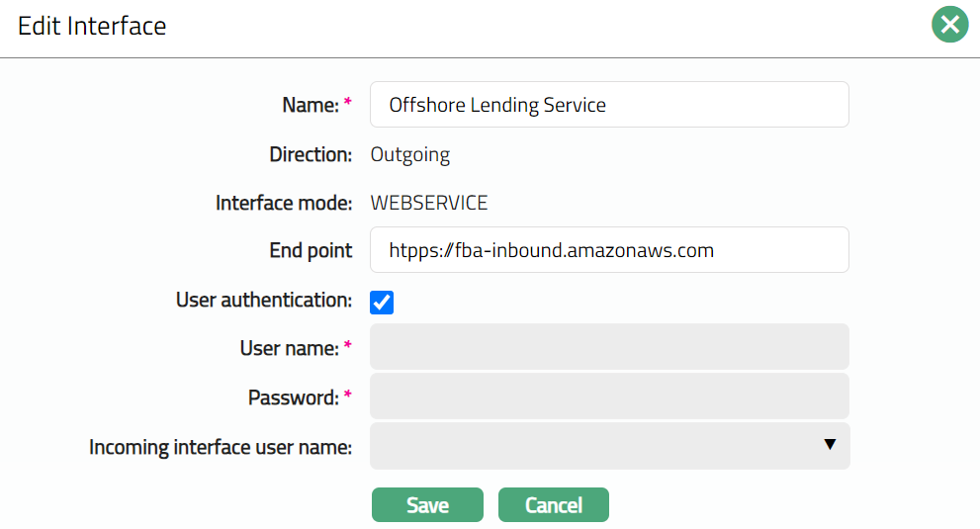Click the "User authentication:" label
The width and height of the screenshot is (980, 529).
point(263,300)
